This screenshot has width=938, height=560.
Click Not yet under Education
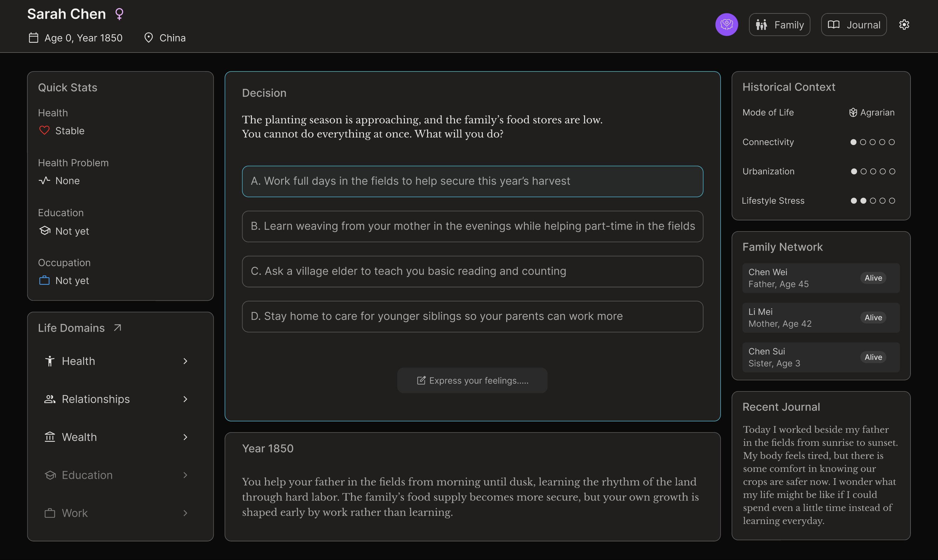72,231
